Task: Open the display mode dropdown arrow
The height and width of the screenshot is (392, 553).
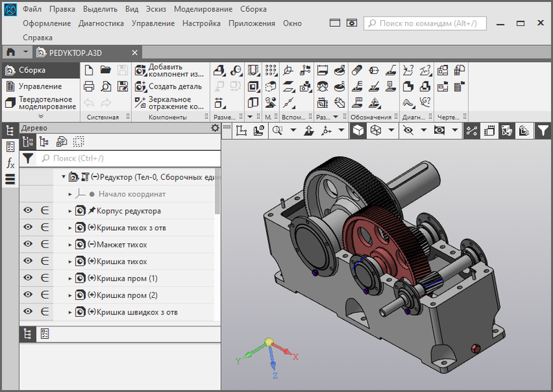Action: [391, 130]
